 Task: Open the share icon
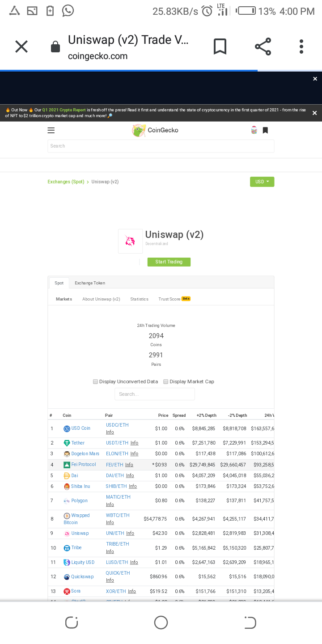pyautogui.click(x=263, y=47)
